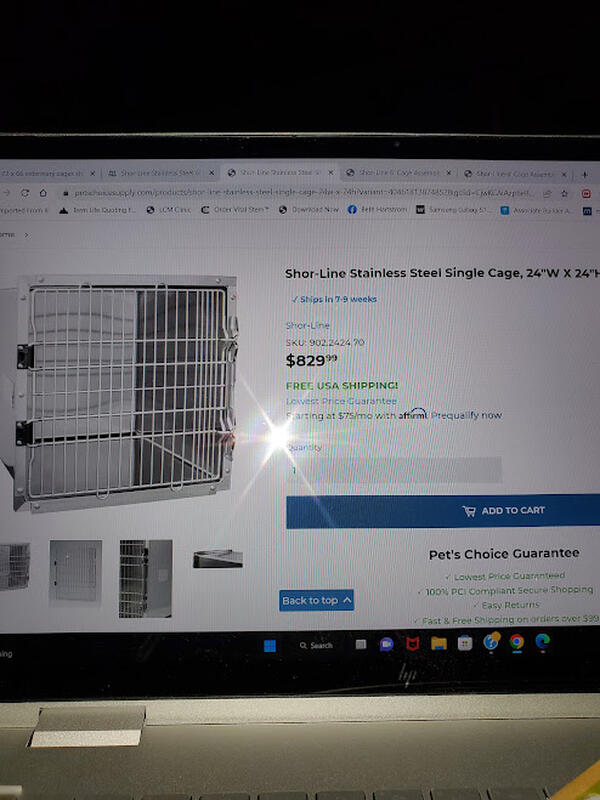The image size is (600, 800).
Task: Select the side-view cage thumbnail
Action: pyautogui.click(x=145, y=579)
